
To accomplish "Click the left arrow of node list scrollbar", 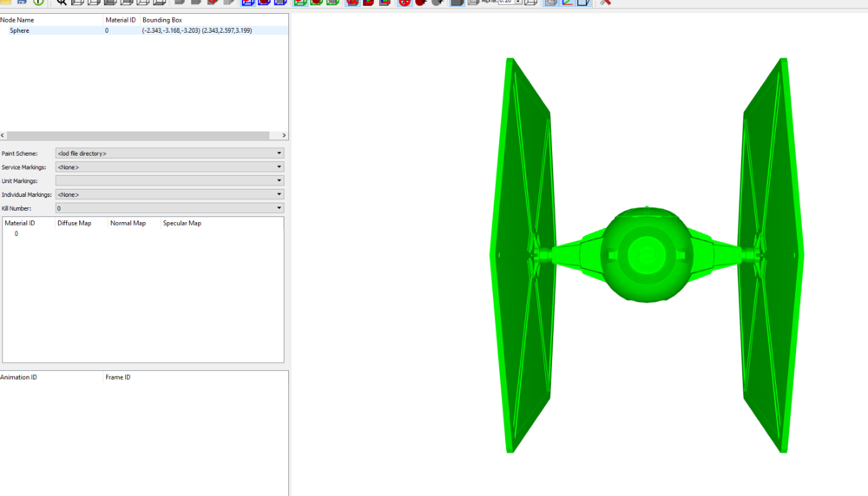I will tap(3, 135).
